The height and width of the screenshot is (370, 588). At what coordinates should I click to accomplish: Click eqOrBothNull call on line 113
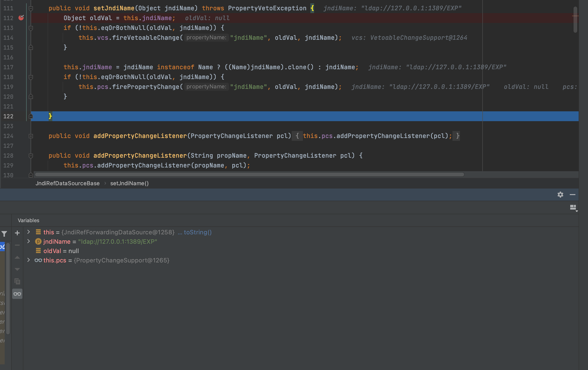(x=123, y=28)
